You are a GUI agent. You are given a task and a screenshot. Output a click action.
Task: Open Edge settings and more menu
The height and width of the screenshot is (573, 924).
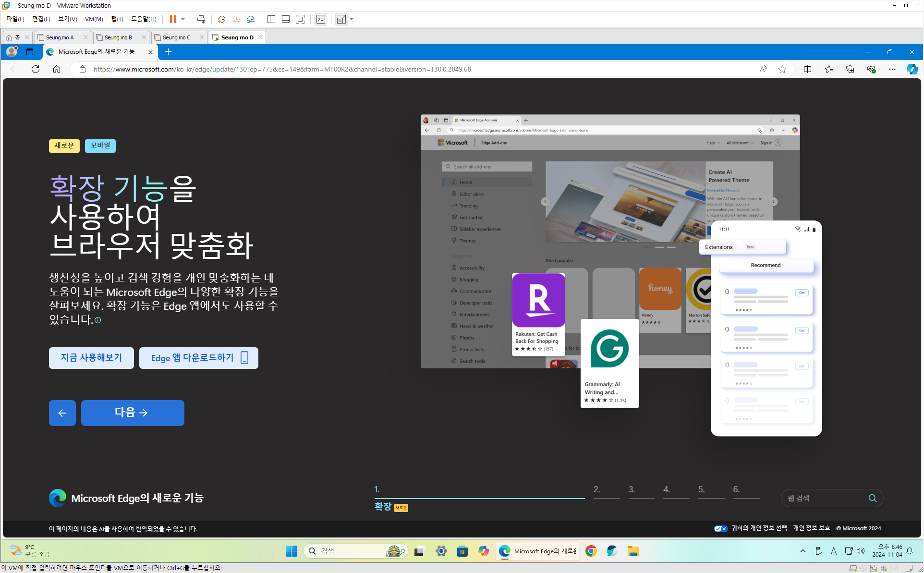point(892,69)
